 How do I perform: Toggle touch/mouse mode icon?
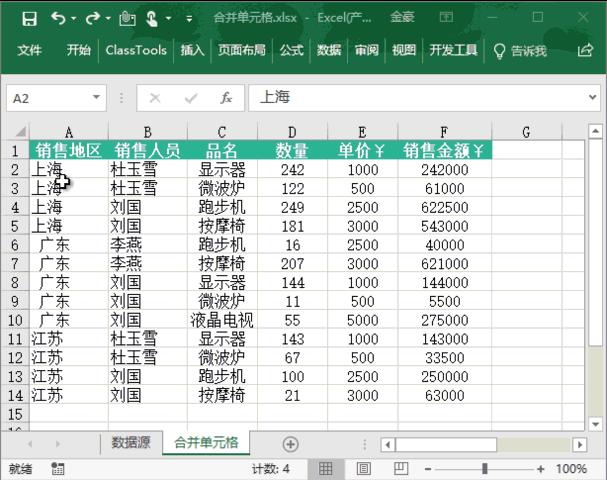click(x=152, y=18)
